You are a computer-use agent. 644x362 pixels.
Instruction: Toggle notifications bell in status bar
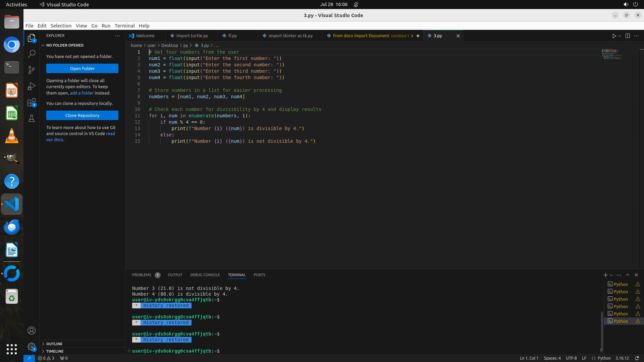pyautogui.click(x=637, y=358)
